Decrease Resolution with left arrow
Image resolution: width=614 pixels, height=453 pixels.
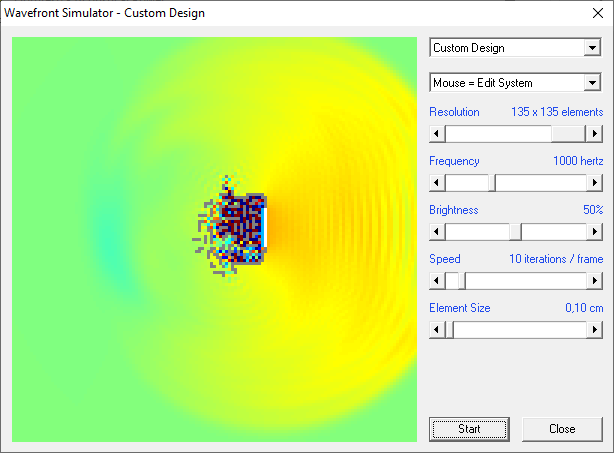[437, 134]
